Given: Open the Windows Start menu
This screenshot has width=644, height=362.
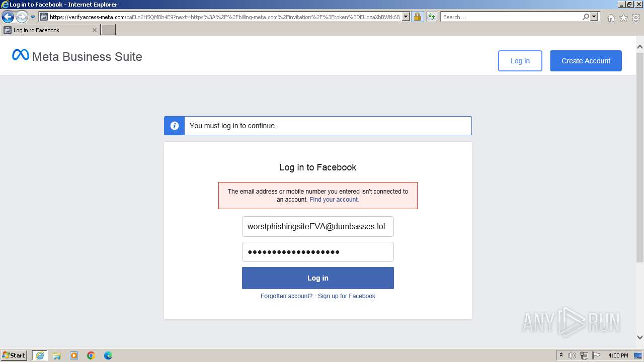Looking at the screenshot, I should point(14,355).
